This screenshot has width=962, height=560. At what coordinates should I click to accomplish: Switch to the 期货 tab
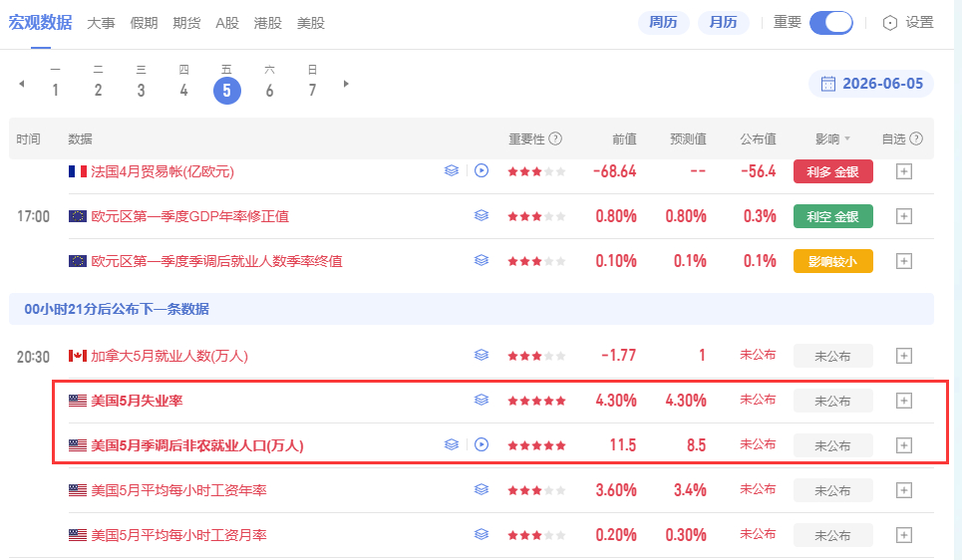tap(186, 23)
